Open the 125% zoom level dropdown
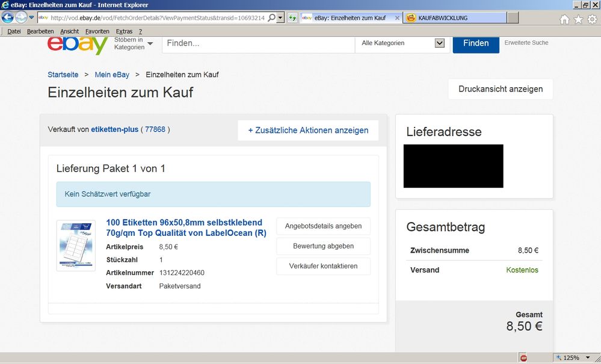601x364 pixels. click(588, 358)
